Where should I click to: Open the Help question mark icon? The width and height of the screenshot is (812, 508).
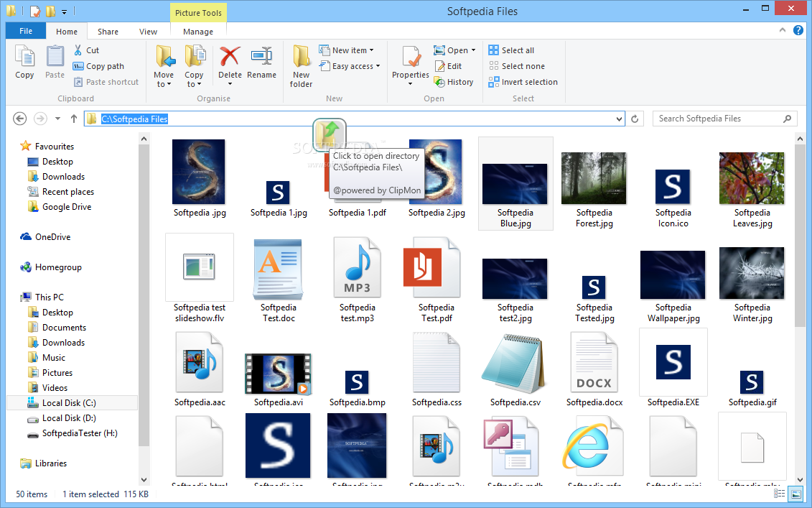coord(798,30)
